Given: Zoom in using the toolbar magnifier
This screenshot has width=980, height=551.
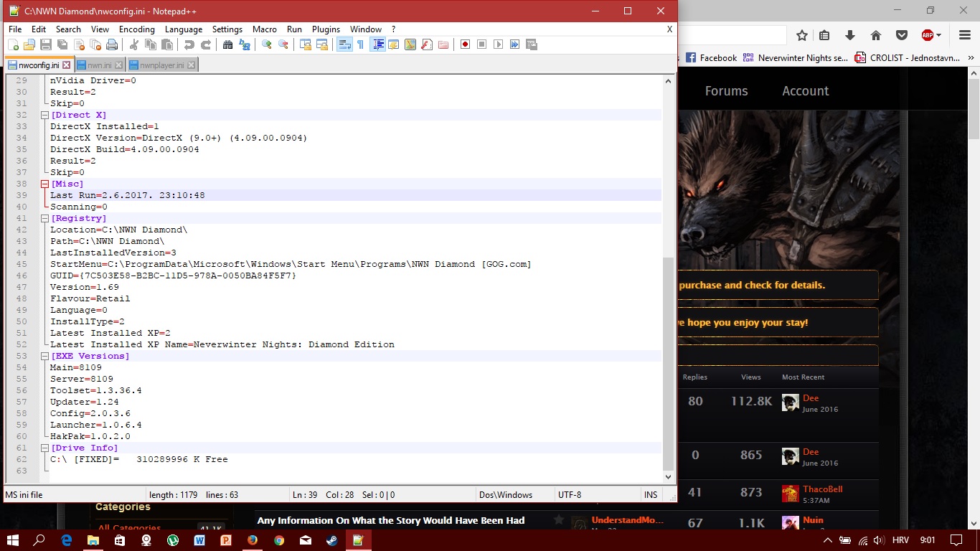Looking at the screenshot, I should [267, 44].
